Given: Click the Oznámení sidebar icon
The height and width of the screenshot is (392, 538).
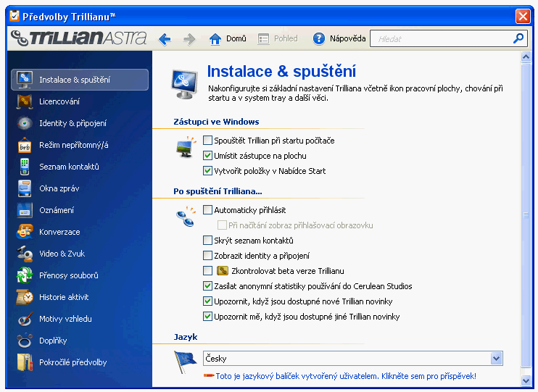Looking at the screenshot, I should (25, 210).
